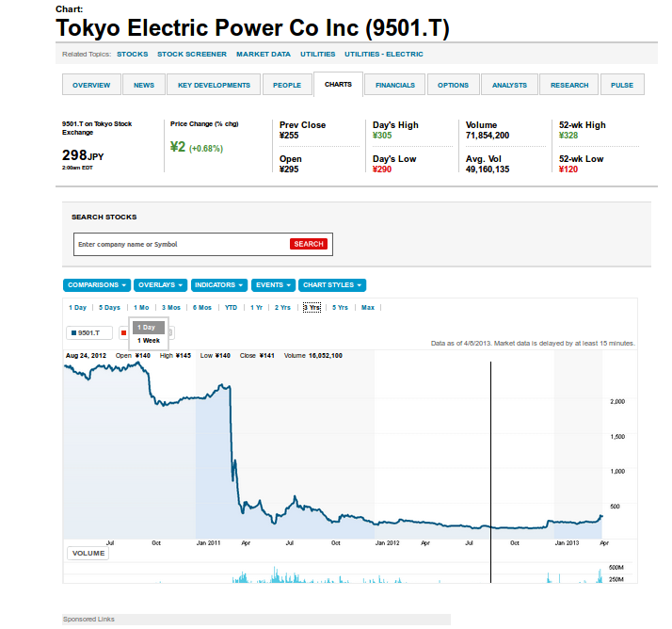
Task: Expand the Overlays dropdown menu
Action: click(x=160, y=284)
